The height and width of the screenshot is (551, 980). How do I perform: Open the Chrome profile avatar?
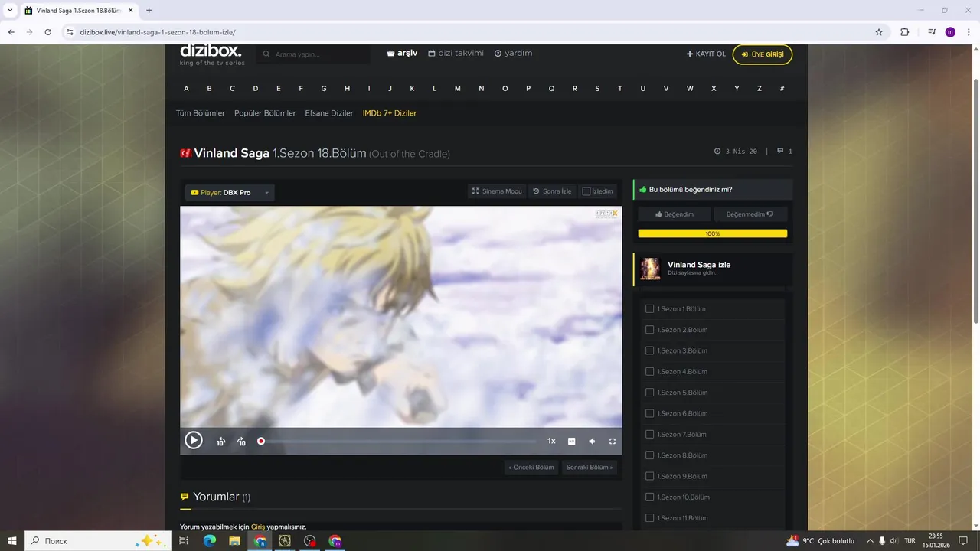tap(950, 32)
